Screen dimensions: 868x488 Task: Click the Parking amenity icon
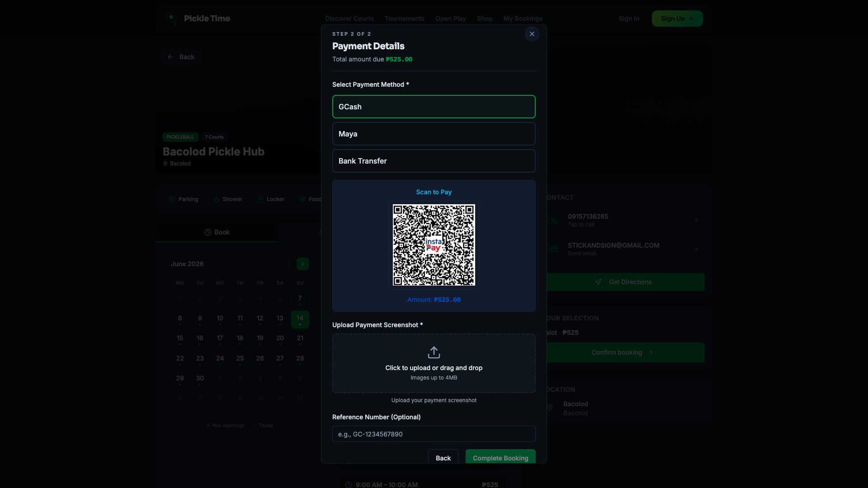coord(172,199)
